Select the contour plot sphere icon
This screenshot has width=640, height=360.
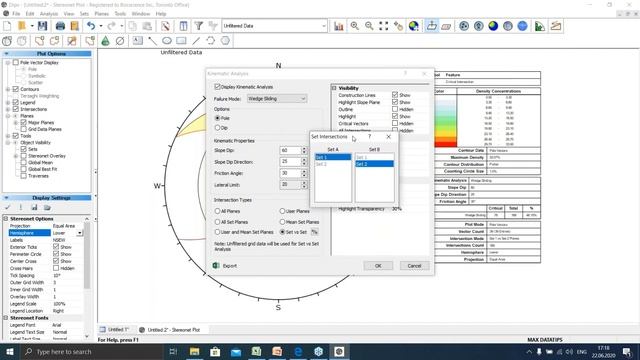493,26
